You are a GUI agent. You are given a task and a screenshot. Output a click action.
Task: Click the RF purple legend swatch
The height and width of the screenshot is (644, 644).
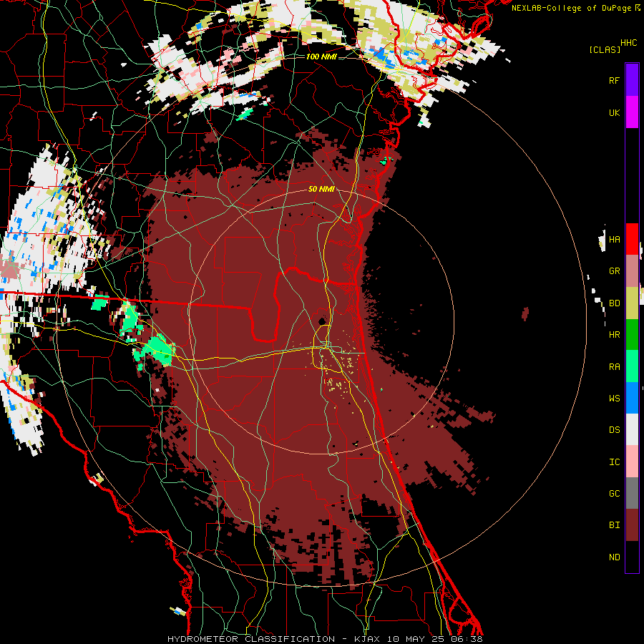click(x=632, y=80)
